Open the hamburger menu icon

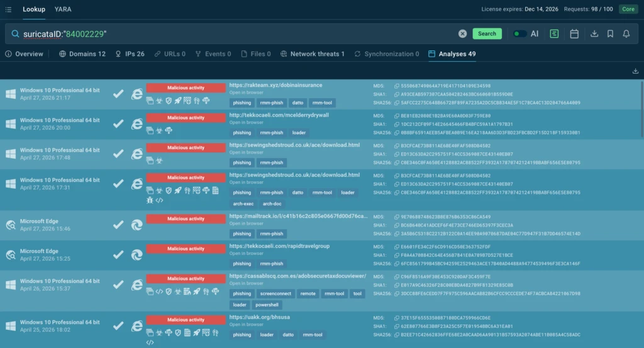click(8, 9)
